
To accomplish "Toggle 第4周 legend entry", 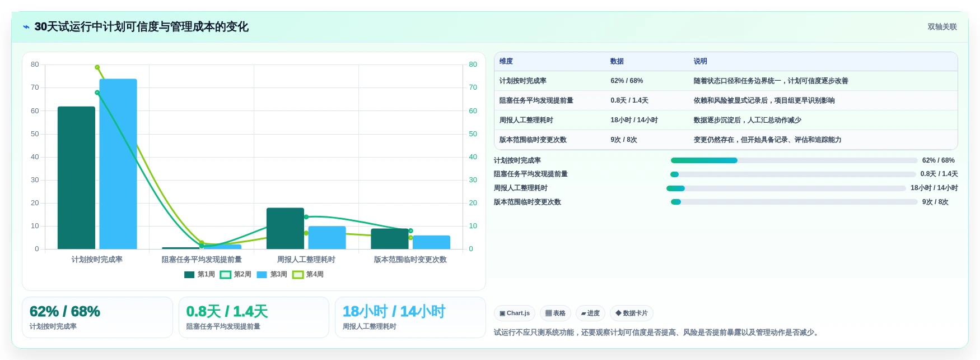I will (x=308, y=275).
